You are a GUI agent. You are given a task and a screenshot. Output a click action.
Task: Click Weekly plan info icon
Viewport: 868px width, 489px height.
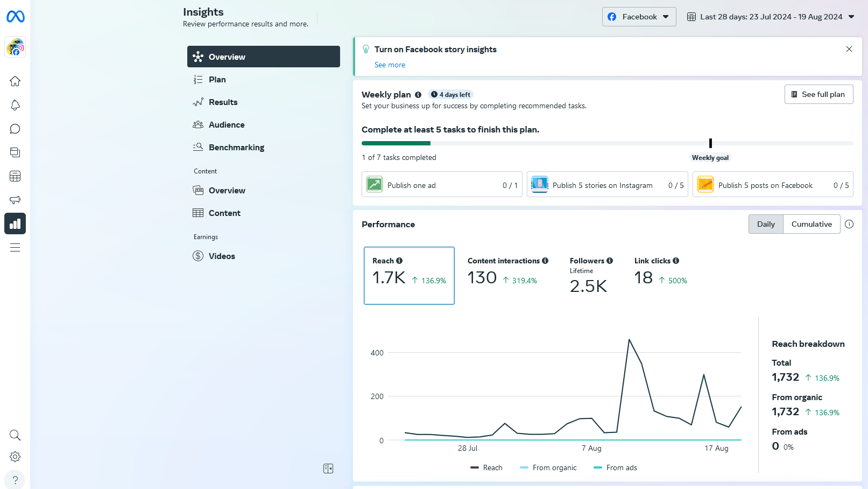pos(418,95)
